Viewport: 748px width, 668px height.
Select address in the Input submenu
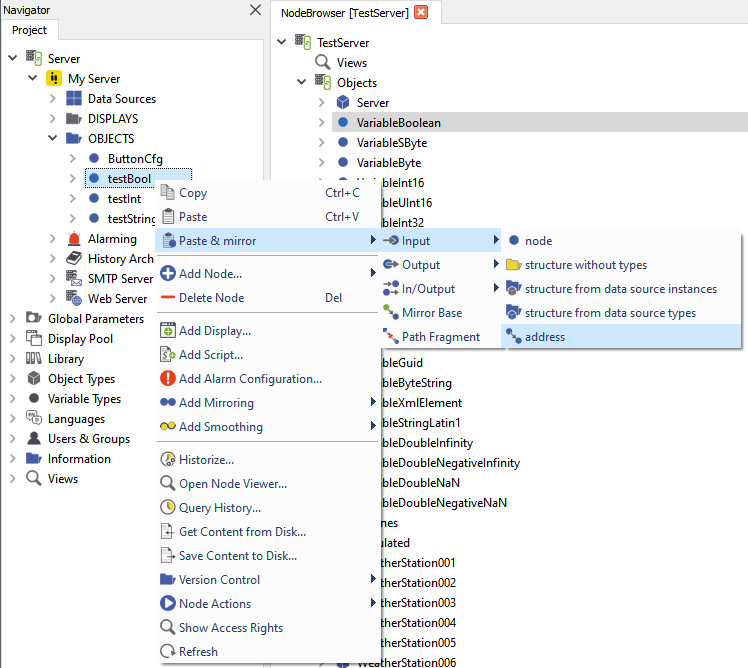pos(621,336)
